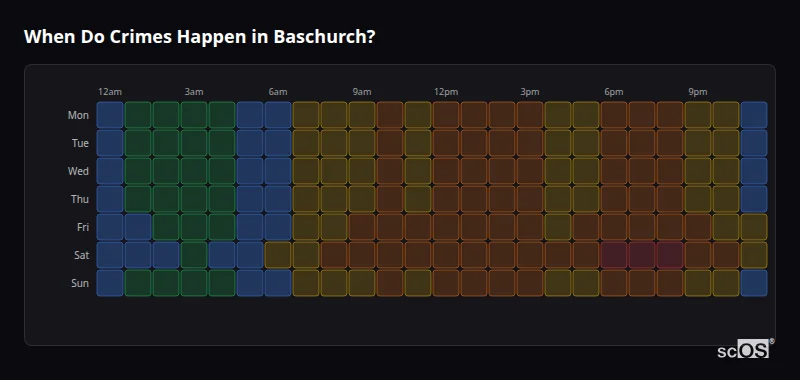Select the Friday 9am orange cell

coord(362,227)
